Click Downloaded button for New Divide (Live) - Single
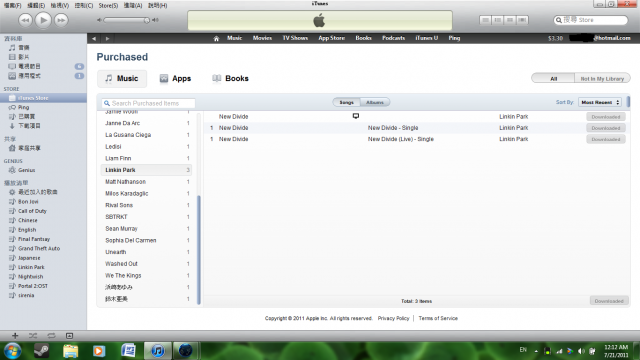 point(606,139)
